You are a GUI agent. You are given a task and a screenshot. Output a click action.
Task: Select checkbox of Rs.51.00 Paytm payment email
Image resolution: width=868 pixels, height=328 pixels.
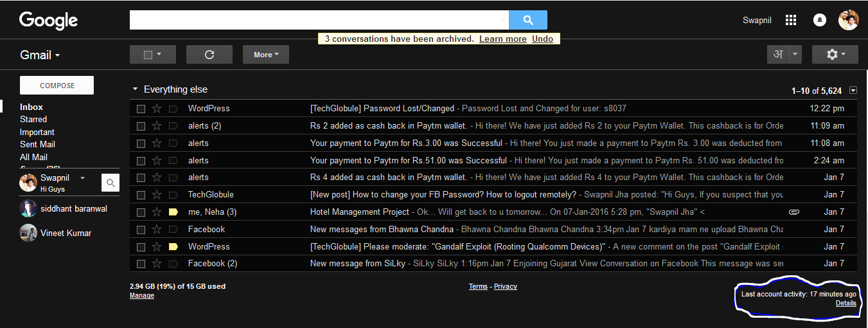tap(141, 161)
